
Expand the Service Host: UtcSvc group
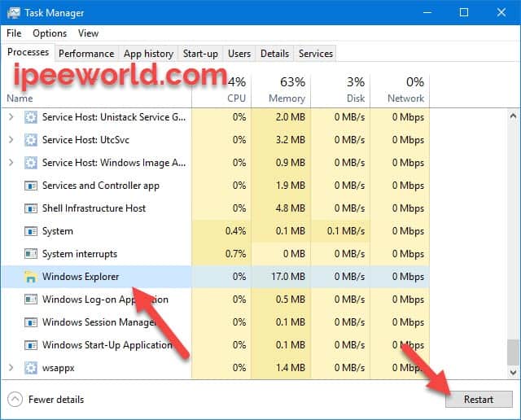11,140
